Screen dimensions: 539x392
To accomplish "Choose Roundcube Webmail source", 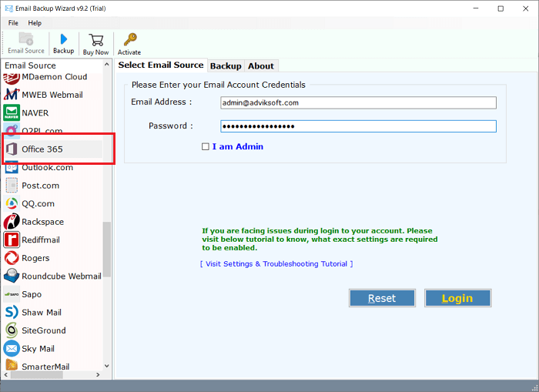I will pyautogui.click(x=61, y=276).
